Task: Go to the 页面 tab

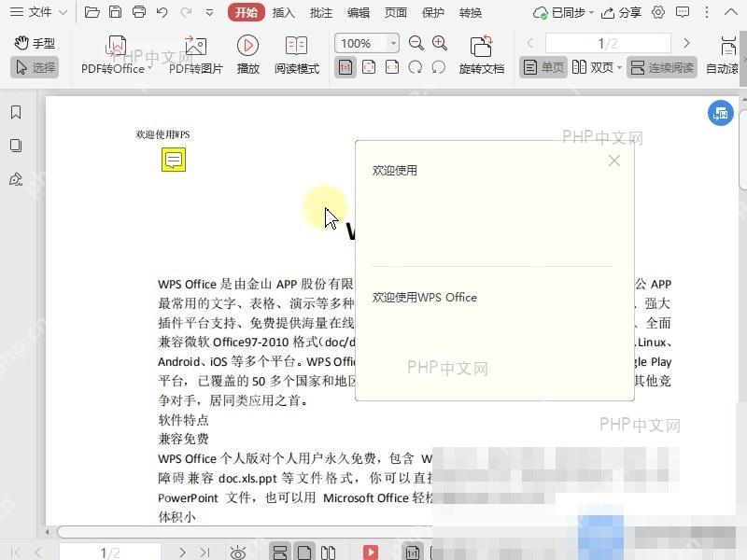Action: tap(395, 13)
